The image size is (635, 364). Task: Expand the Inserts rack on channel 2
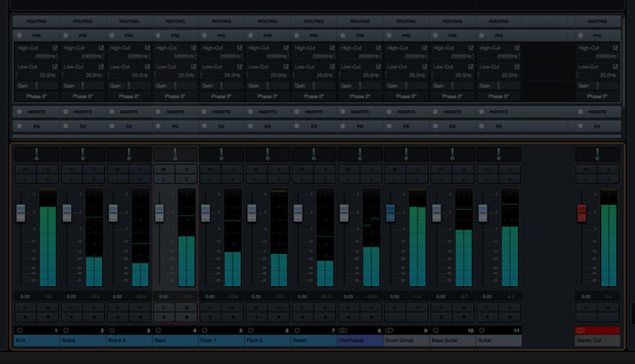click(x=83, y=112)
